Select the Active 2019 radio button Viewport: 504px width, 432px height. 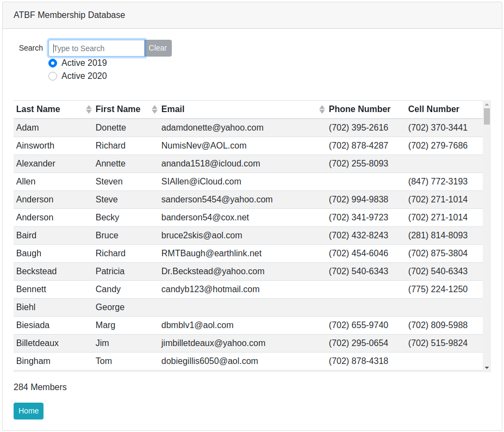tap(53, 63)
